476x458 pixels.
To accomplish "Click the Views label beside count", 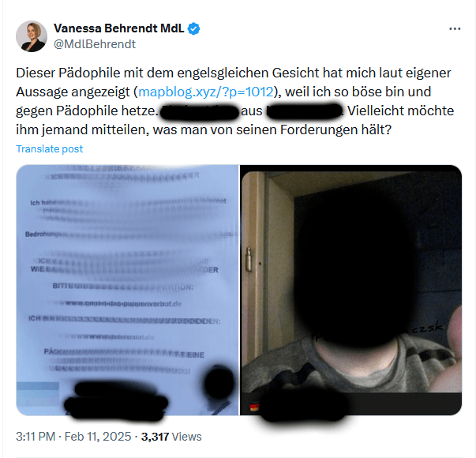I will tap(186, 437).
